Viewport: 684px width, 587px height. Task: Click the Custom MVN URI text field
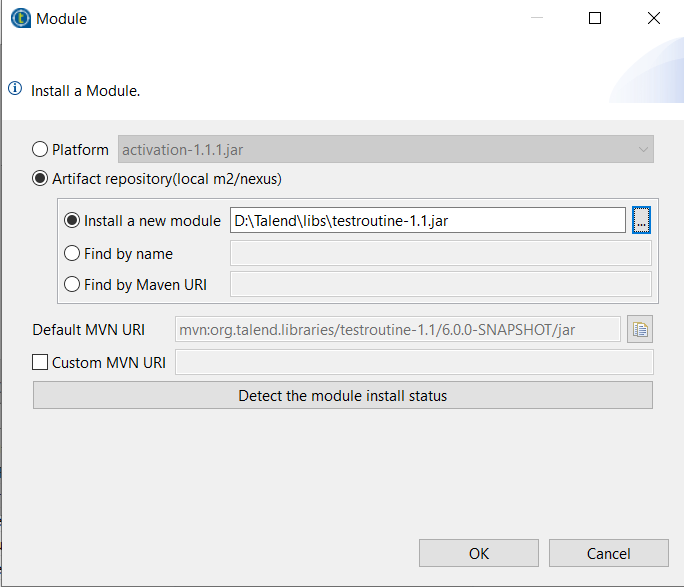tap(414, 362)
